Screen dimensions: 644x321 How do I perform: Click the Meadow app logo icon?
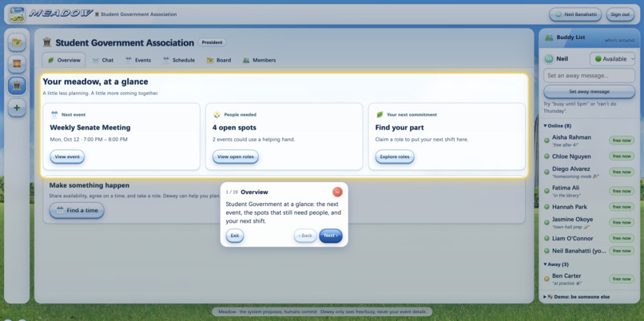pos(18,14)
